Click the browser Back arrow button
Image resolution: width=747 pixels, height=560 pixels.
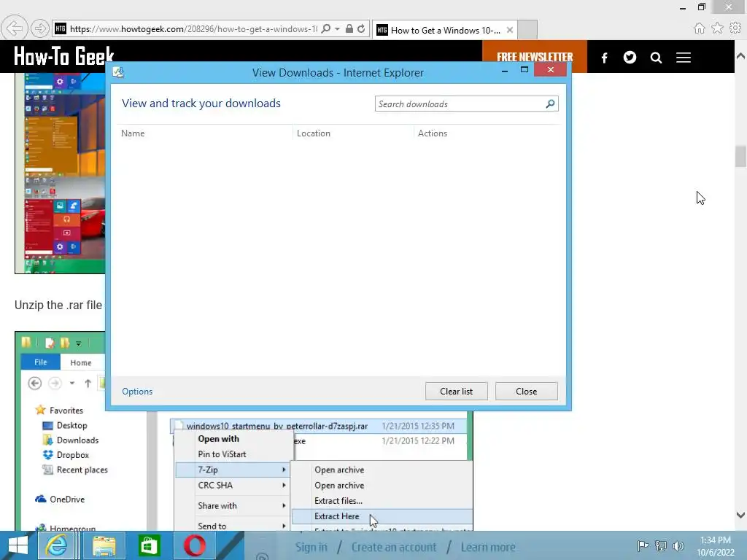coord(15,28)
